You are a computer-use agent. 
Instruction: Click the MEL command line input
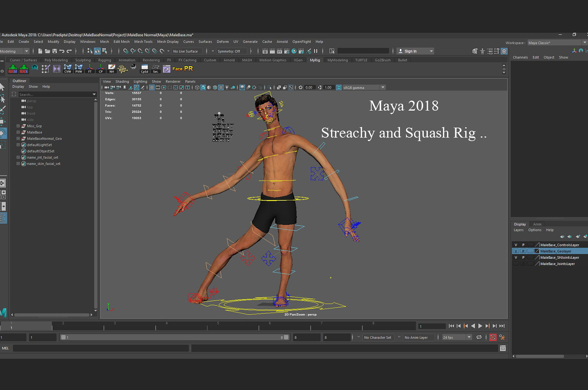point(101,348)
